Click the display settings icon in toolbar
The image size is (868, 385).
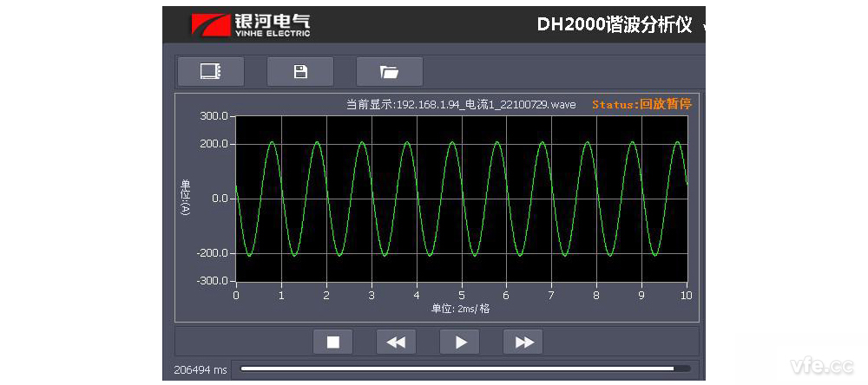click(x=210, y=71)
